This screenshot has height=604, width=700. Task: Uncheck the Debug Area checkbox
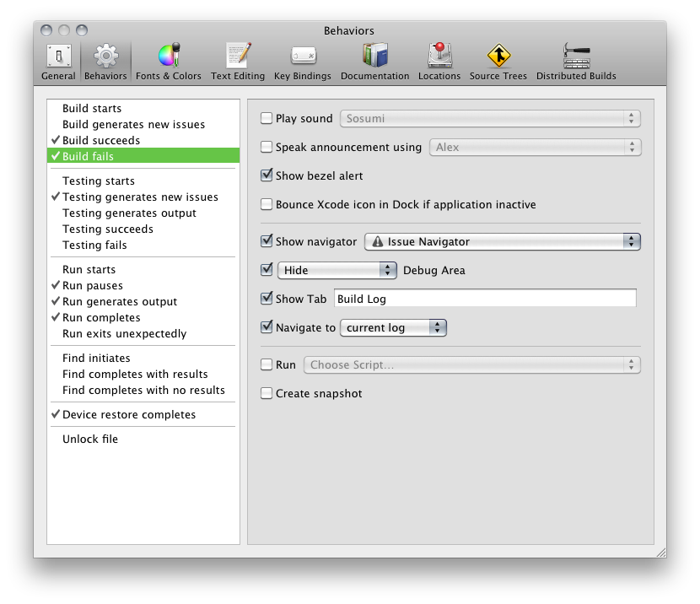(x=267, y=270)
